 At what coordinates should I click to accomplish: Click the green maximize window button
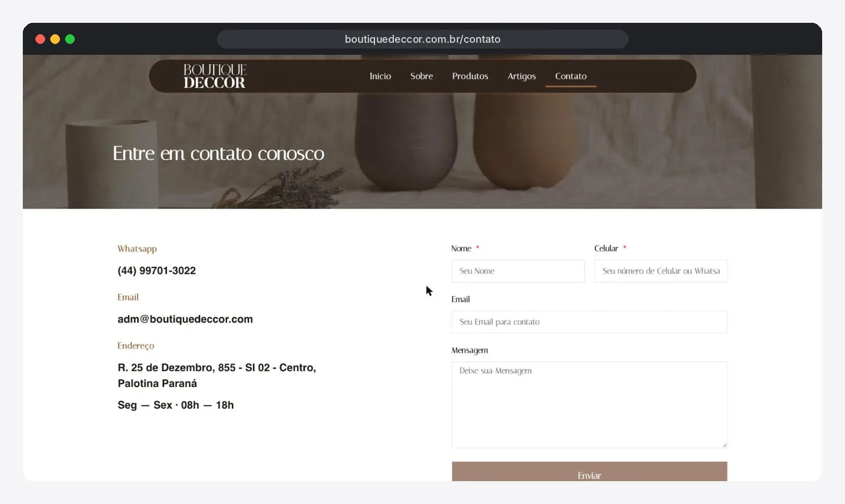pyautogui.click(x=70, y=39)
